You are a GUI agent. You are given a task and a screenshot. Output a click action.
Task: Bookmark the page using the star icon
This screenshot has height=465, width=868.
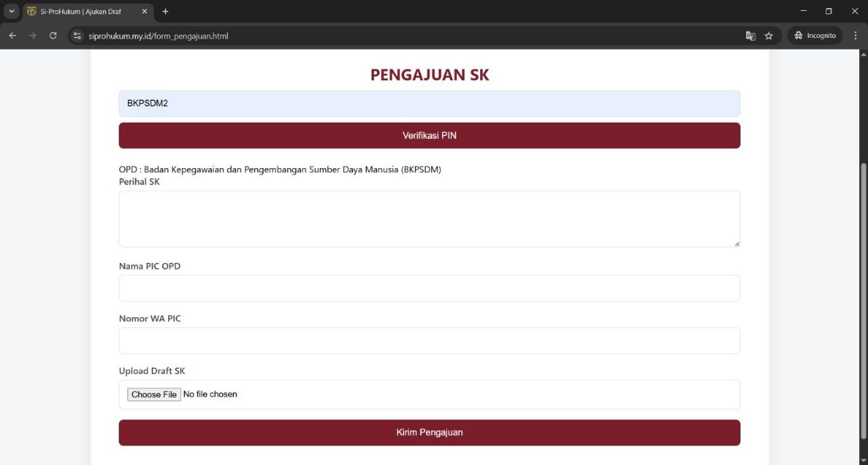click(x=768, y=35)
